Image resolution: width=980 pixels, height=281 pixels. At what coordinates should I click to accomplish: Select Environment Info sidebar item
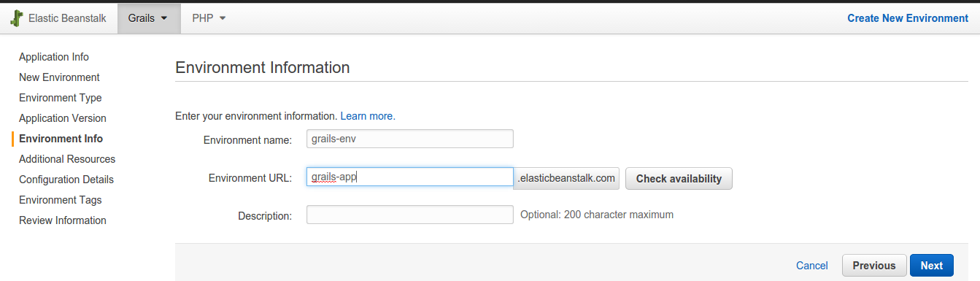tap(61, 139)
